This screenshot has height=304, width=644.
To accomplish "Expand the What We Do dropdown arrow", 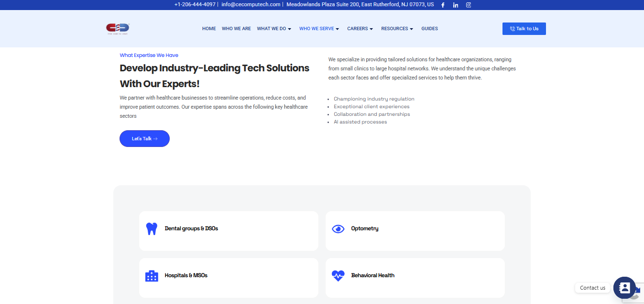I will [290, 29].
